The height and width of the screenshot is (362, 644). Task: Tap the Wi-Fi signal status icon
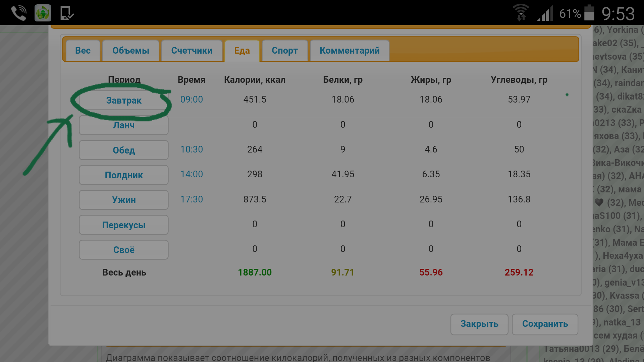click(x=521, y=13)
